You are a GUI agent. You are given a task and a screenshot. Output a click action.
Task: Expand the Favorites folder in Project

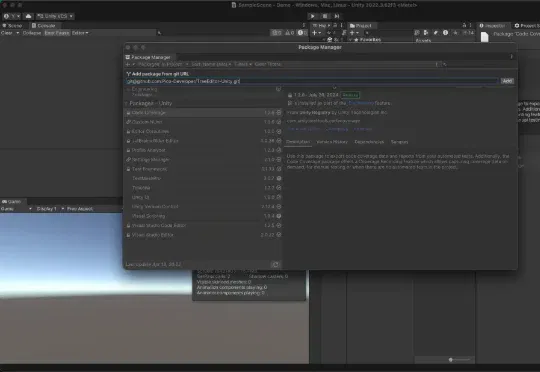click(x=351, y=40)
